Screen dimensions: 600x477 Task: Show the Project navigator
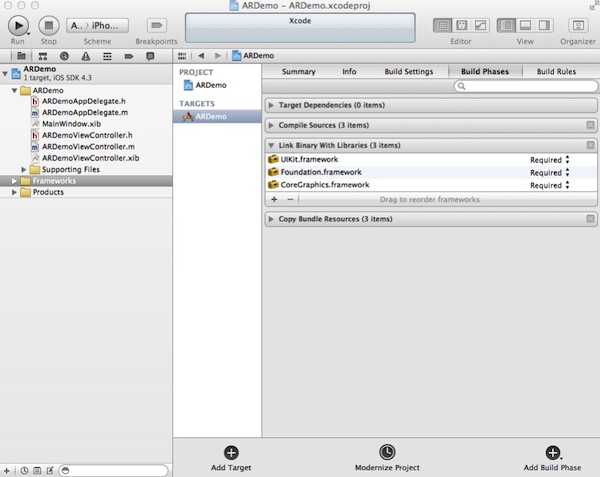point(21,56)
